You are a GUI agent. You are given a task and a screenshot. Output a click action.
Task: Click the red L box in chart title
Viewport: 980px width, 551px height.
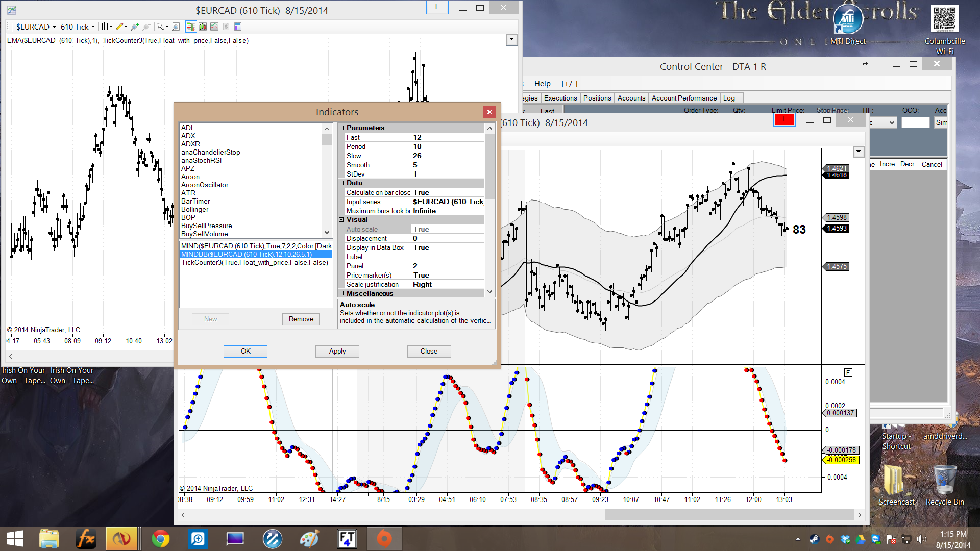[784, 120]
